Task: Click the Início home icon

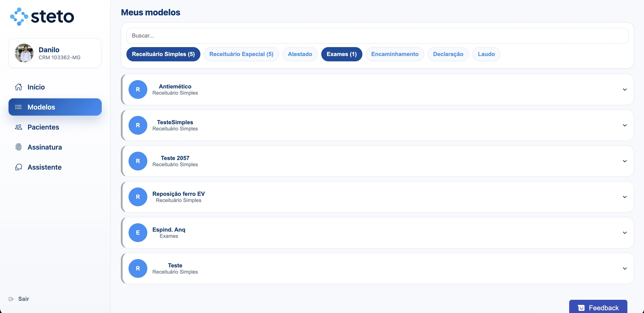Action: (x=19, y=87)
